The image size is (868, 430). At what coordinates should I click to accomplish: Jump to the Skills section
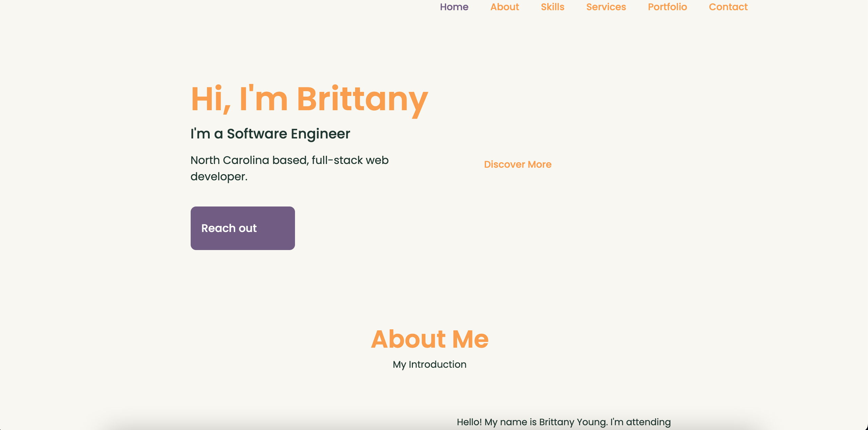click(x=553, y=7)
